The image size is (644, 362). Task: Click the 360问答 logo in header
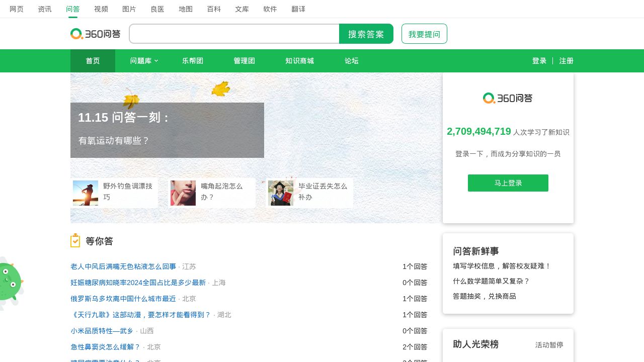pyautogui.click(x=96, y=34)
